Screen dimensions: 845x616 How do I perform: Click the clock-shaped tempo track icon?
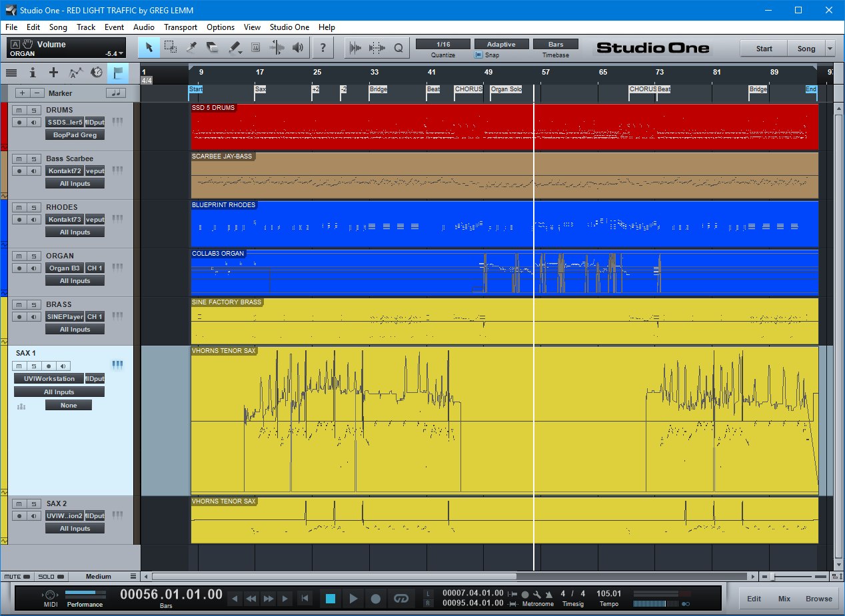click(97, 73)
